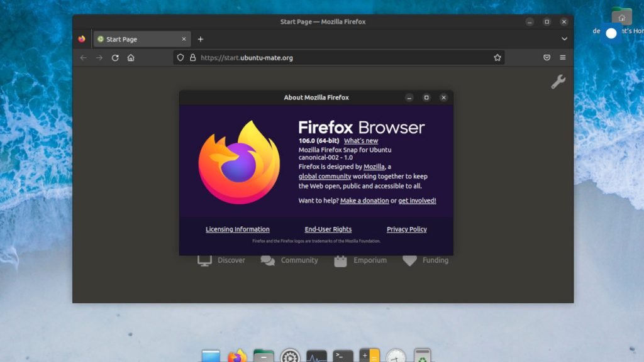Open the home page with house icon
Image resolution: width=644 pixels, height=362 pixels.
[x=131, y=58]
